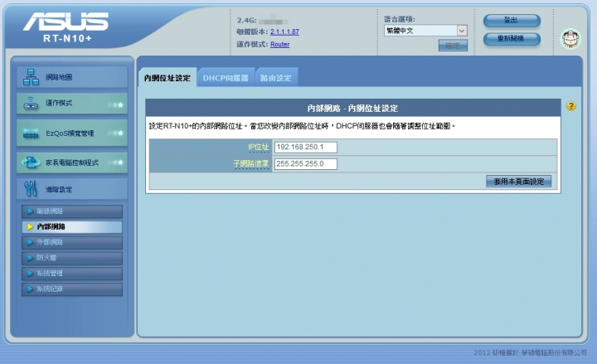
Task: Click 內部網路 - 內網位址設定 heading
Action: pyautogui.click(x=352, y=108)
